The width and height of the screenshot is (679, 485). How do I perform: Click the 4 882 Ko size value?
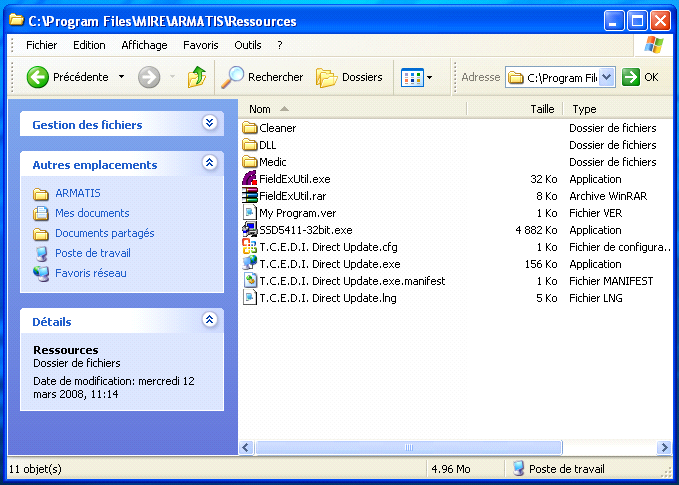point(536,230)
